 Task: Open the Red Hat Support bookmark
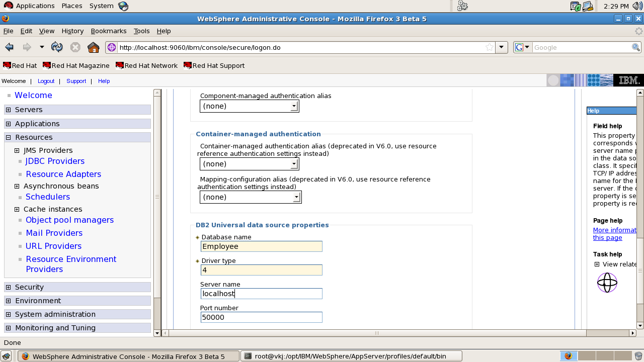pyautogui.click(x=214, y=65)
